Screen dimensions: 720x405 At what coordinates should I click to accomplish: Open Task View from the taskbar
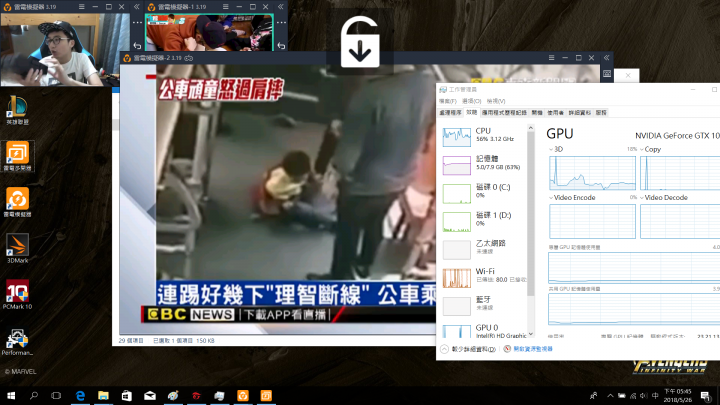pos(56,395)
